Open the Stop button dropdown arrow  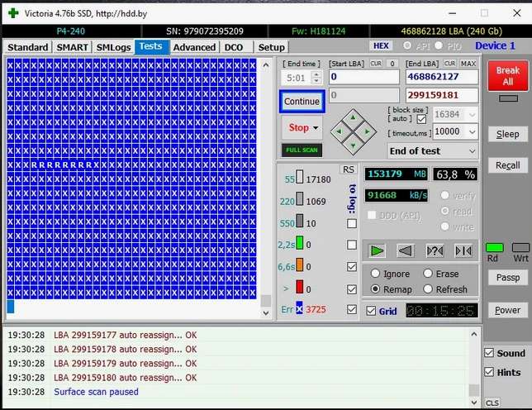(x=316, y=128)
